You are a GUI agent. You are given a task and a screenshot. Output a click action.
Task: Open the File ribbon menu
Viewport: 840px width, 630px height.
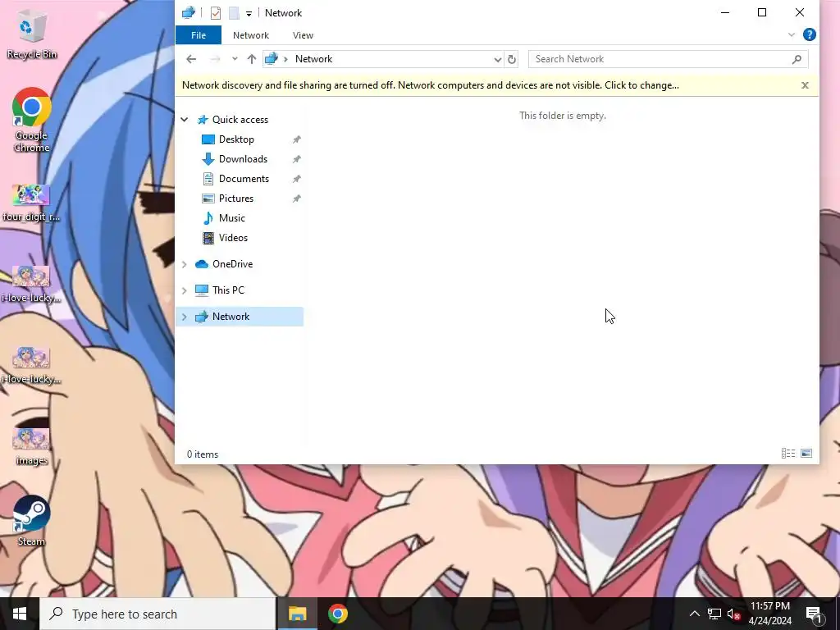199,35
